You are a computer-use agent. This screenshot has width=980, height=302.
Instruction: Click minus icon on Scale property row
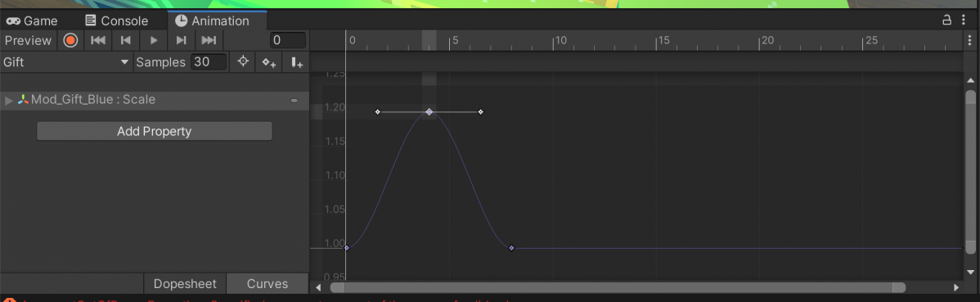[x=294, y=100]
